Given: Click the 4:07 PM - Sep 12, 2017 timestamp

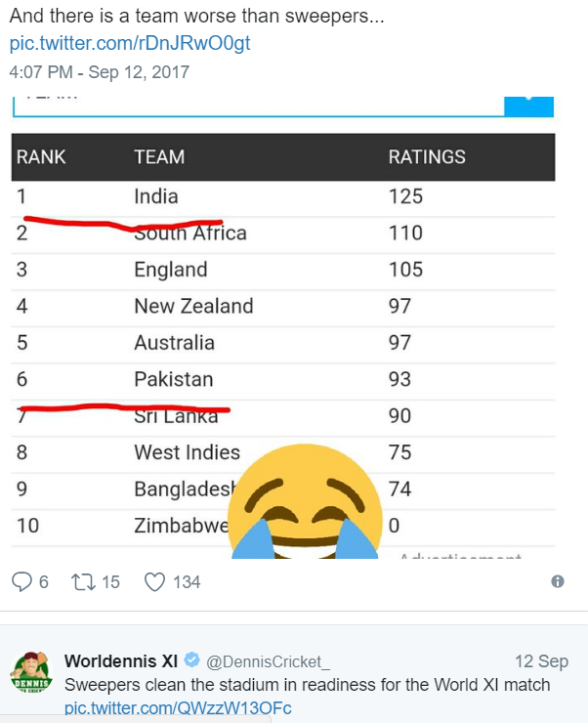Looking at the screenshot, I should [x=99, y=72].
